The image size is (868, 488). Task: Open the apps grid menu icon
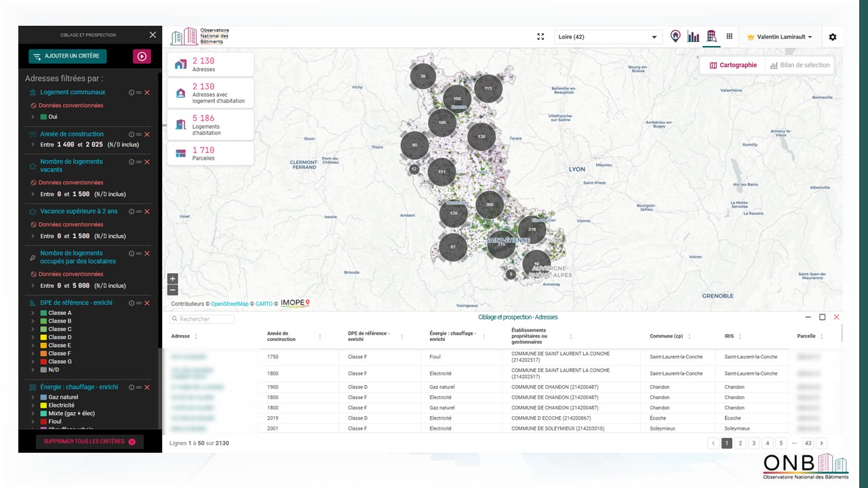tap(730, 37)
